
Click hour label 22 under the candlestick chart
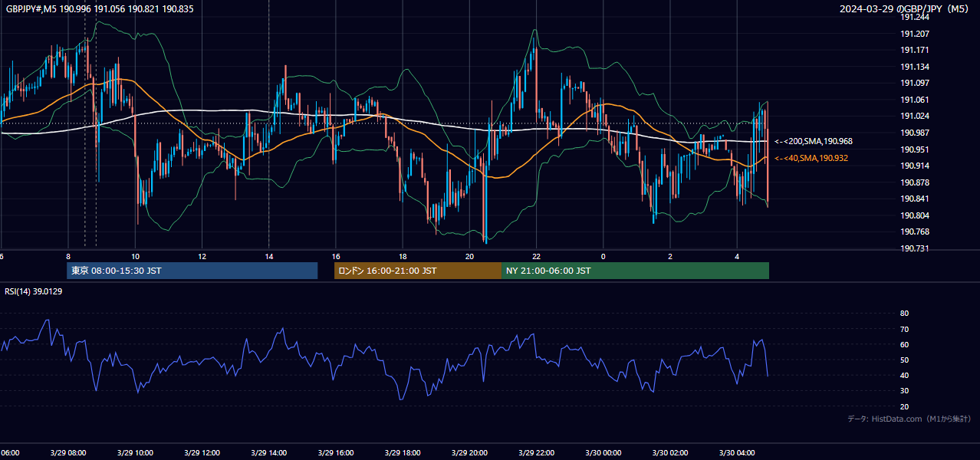click(x=537, y=256)
